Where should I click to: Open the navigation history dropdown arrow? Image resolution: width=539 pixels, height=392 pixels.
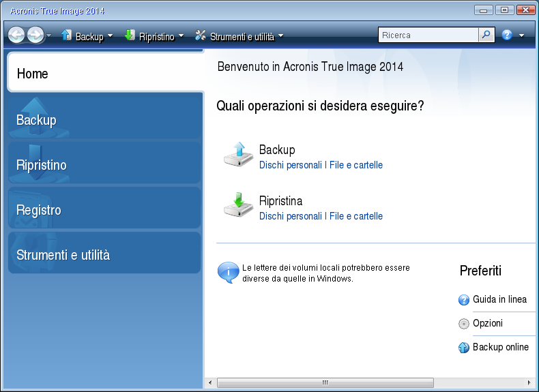49,35
